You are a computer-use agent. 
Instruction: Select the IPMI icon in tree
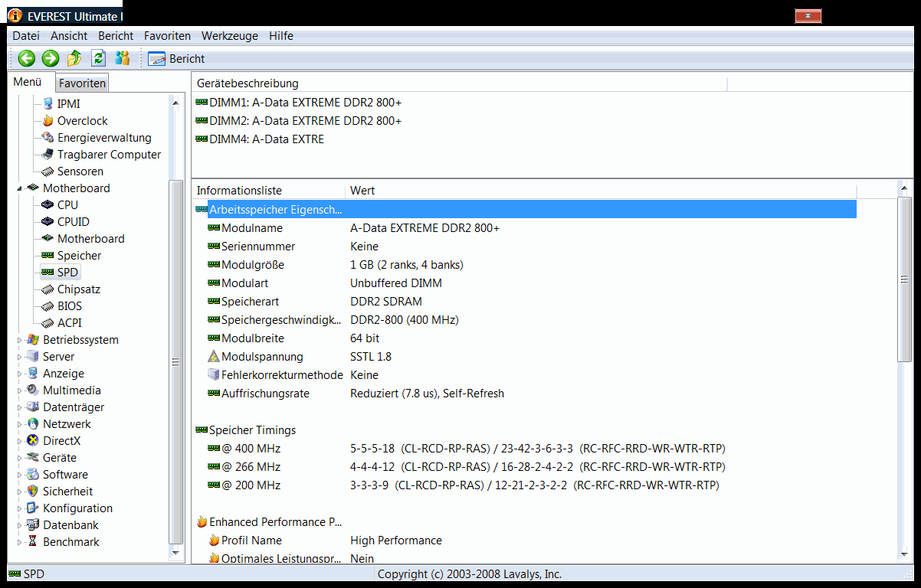[x=48, y=103]
